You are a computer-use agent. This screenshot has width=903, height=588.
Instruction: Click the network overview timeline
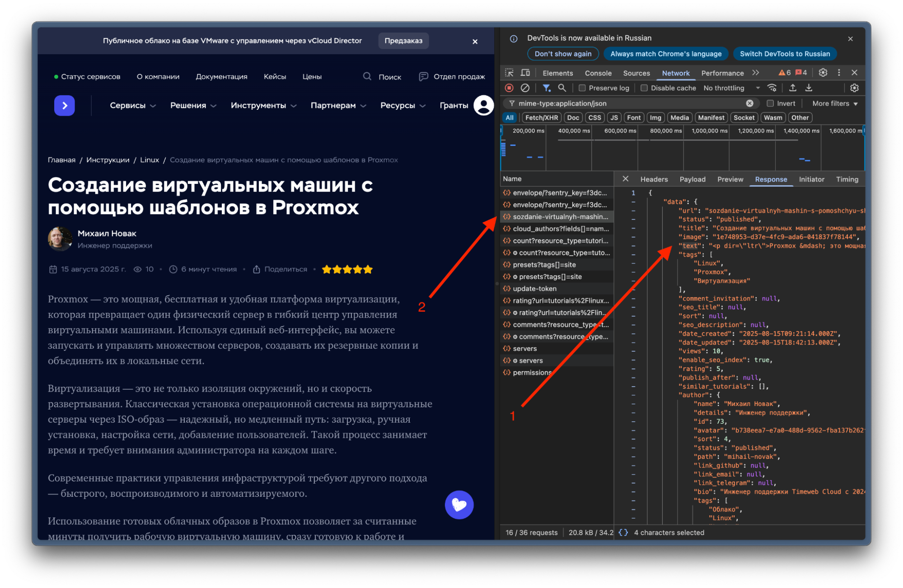point(682,149)
